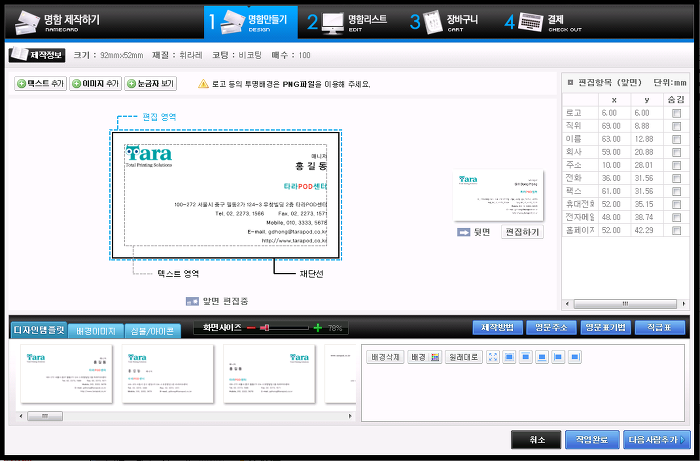Select the 홍 길 동 name text on card
Screen dimensions: 700x461
pos(311,166)
